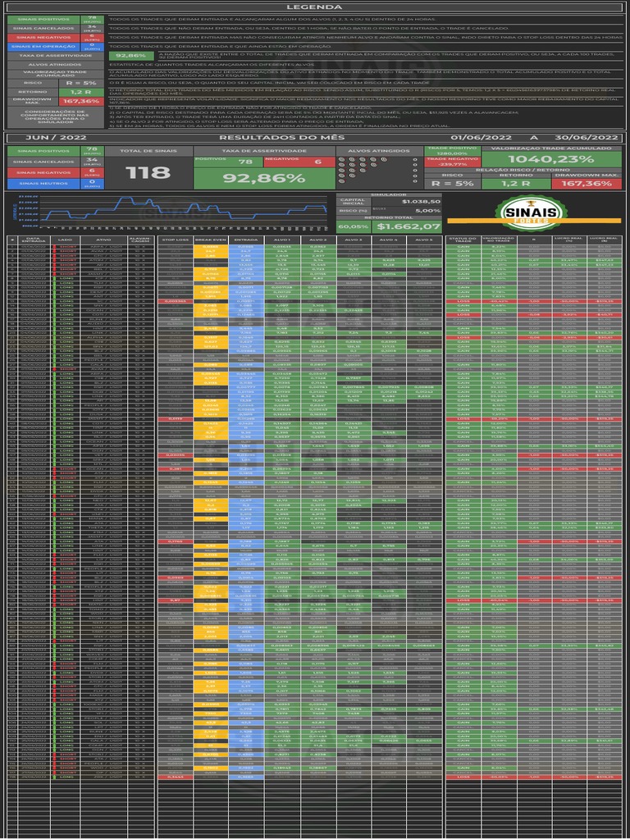Click the blue ENTRADA column header

[x=245, y=240]
